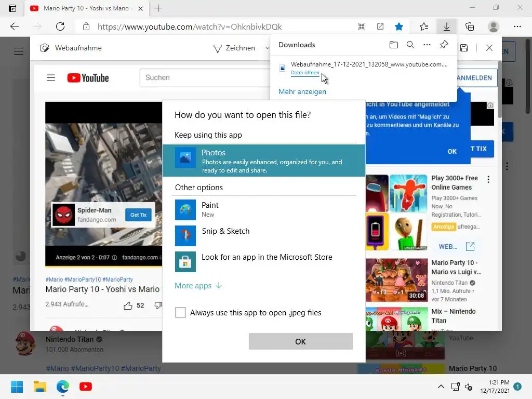
Task: Open the browser profile avatar
Action: (494, 26)
